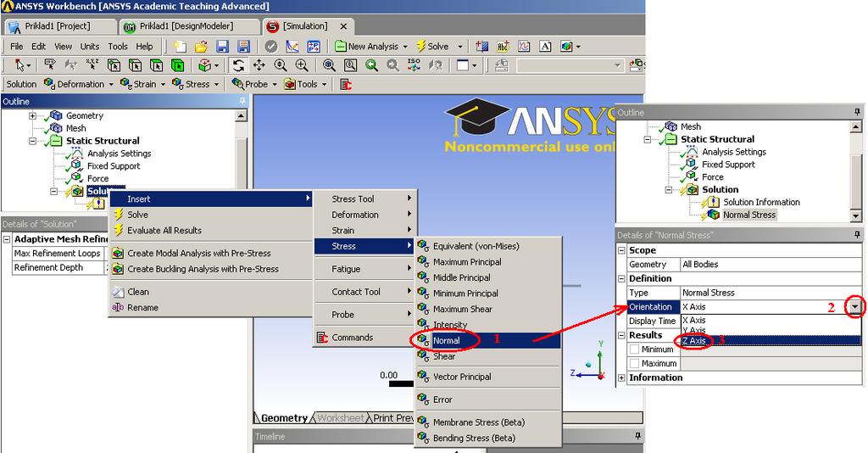Activate the Face selection filter icon
The width and height of the screenshot is (868, 453).
tap(157, 65)
